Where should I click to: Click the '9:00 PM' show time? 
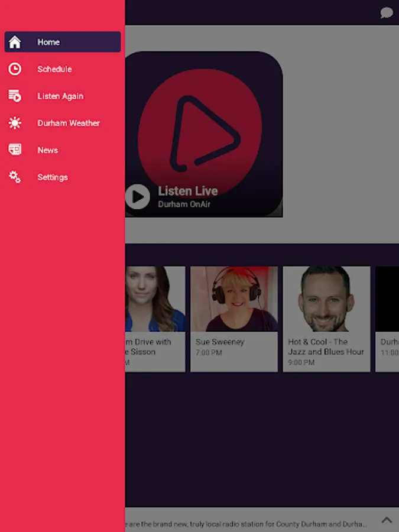point(301,362)
